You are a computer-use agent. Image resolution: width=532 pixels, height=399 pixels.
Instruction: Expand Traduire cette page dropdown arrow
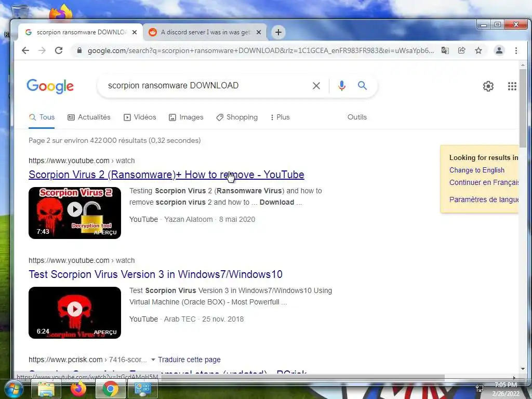click(153, 360)
